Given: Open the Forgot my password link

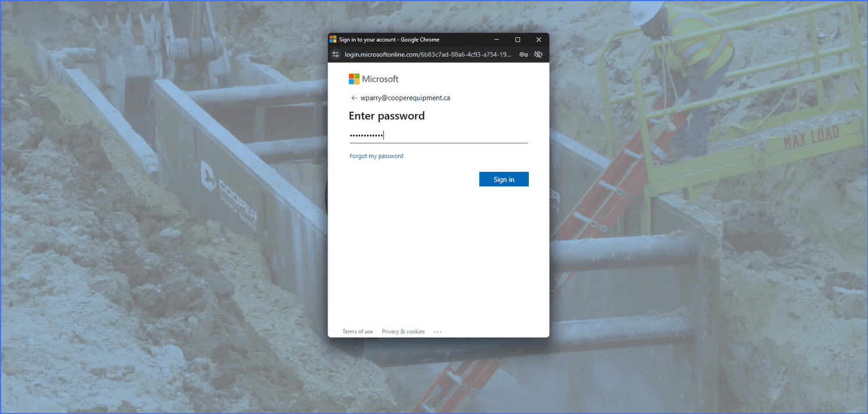Looking at the screenshot, I should coord(376,156).
